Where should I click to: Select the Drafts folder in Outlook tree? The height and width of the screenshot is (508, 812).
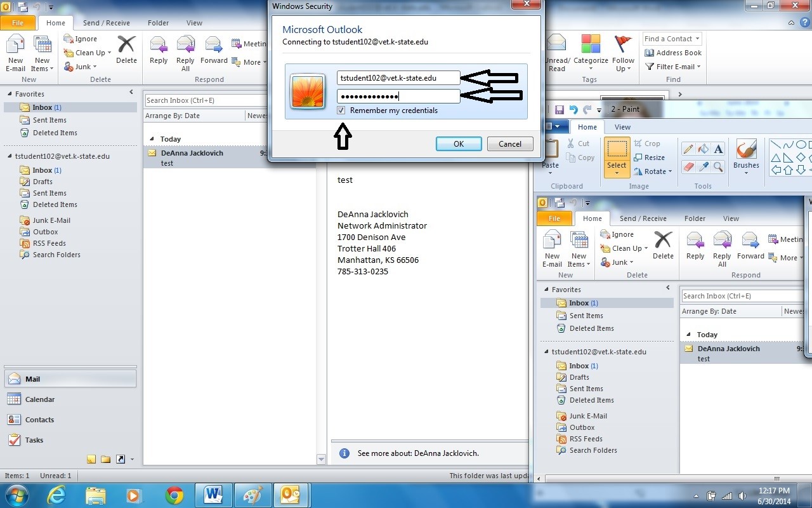point(43,182)
